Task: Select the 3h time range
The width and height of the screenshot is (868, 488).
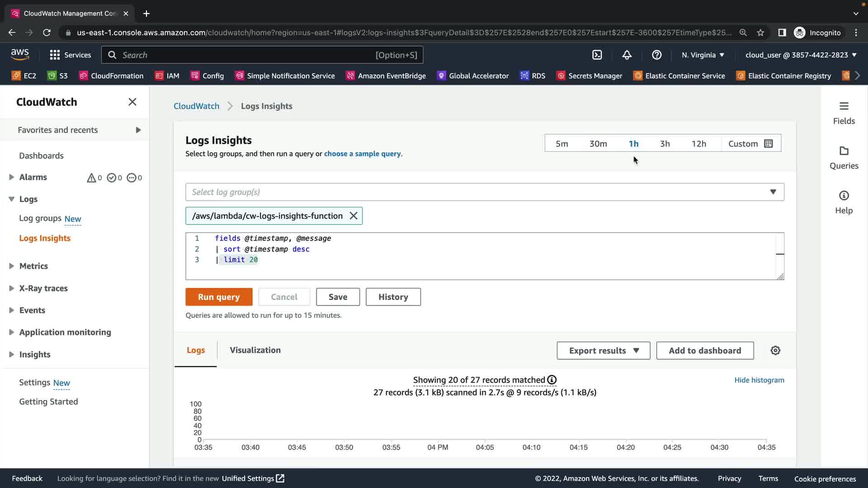Action: coord(665,144)
